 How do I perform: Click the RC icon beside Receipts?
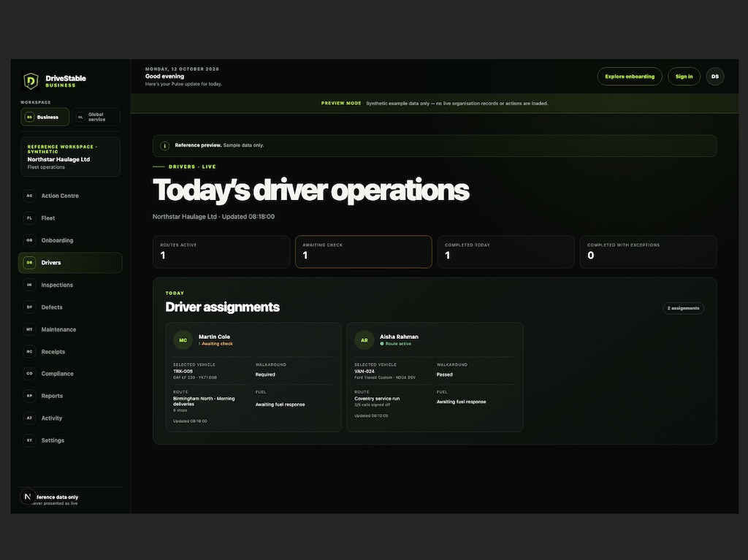click(29, 351)
